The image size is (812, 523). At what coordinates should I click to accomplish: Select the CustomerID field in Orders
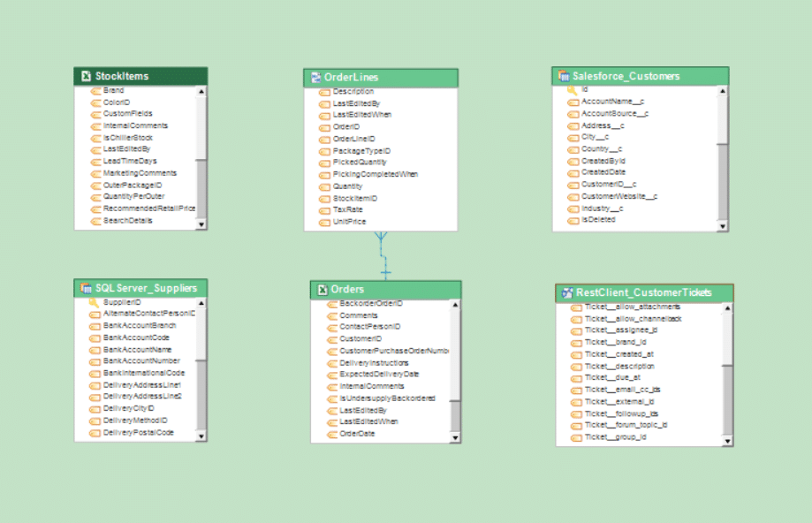coord(360,338)
